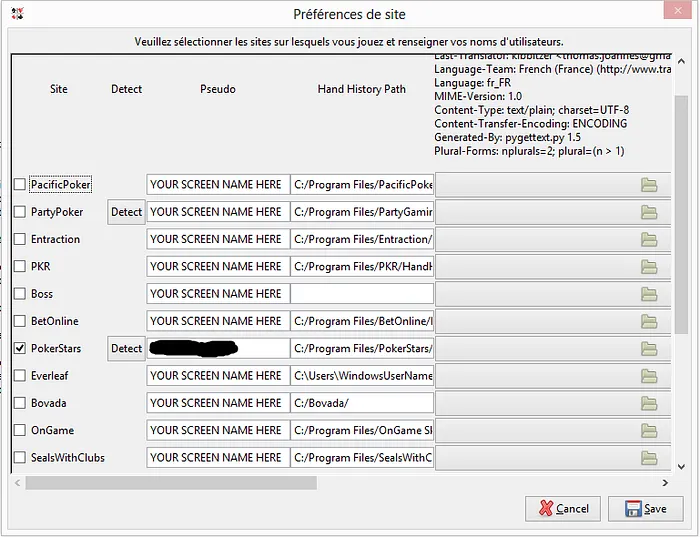Screen dimensions: 700x537
Task: Browse folder for PokerStars hand history
Action: pyautogui.click(x=553, y=349)
